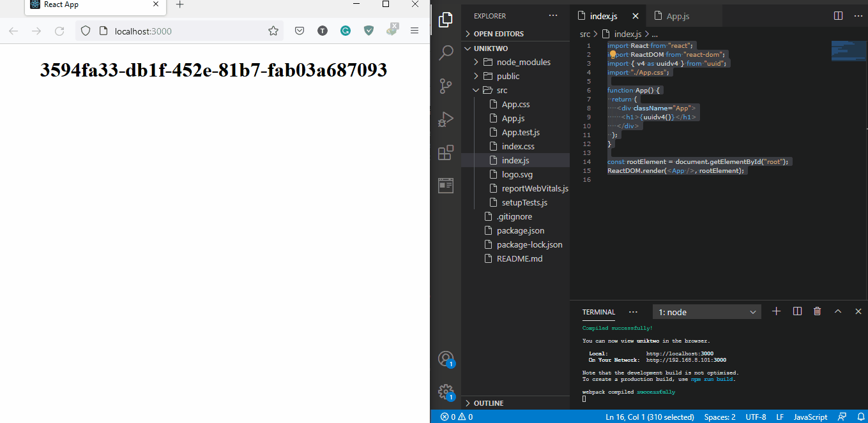This screenshot has height=423, width=868.
Task: Maximize terminal panel with up chevron
Action: (x=838, y=311)
